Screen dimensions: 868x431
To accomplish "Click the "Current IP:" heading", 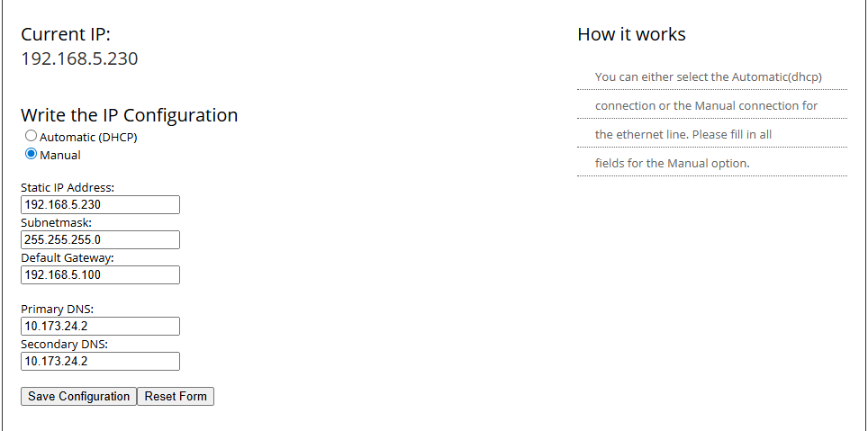I will (66, 35).
